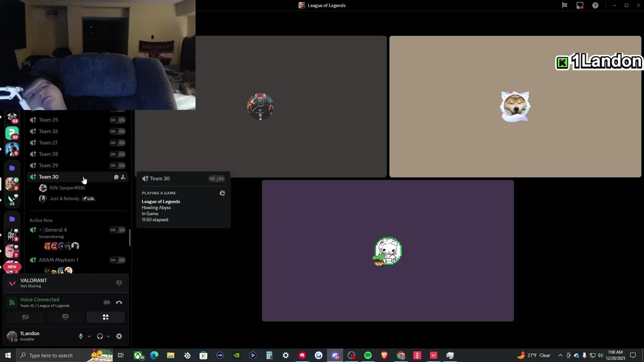Open the weather widget showing 27°F
This screenshot has width=644, height=362.
533,355
